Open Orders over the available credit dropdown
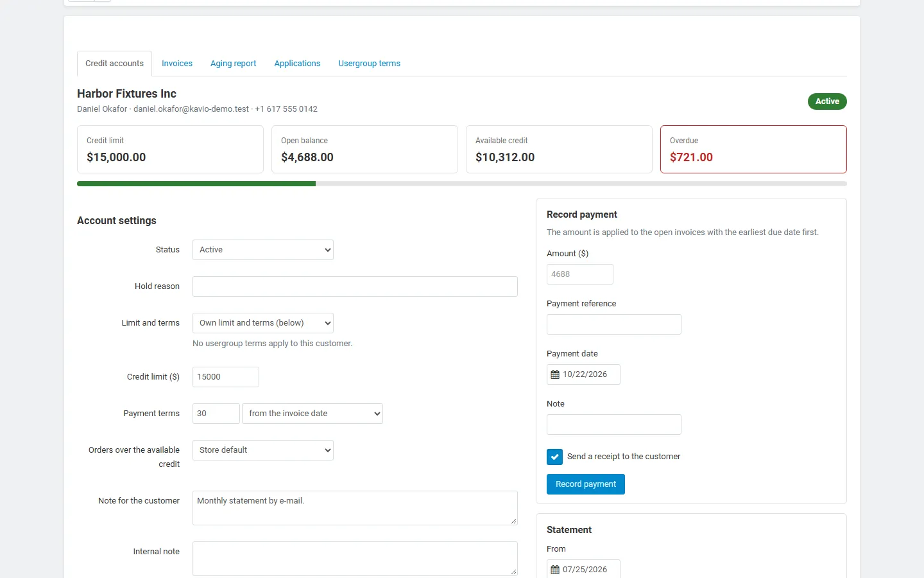The image size is (924, 578). (x=263, y=450)
